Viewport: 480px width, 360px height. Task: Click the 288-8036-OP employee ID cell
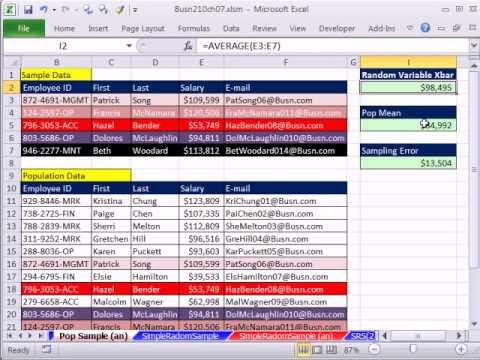pos(56,251)
